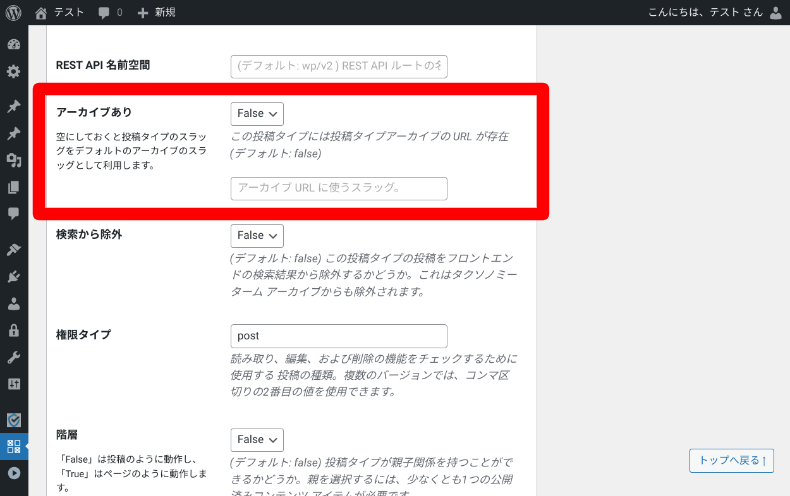Open the Tools wrench icon in sidebar

(14, 358)
